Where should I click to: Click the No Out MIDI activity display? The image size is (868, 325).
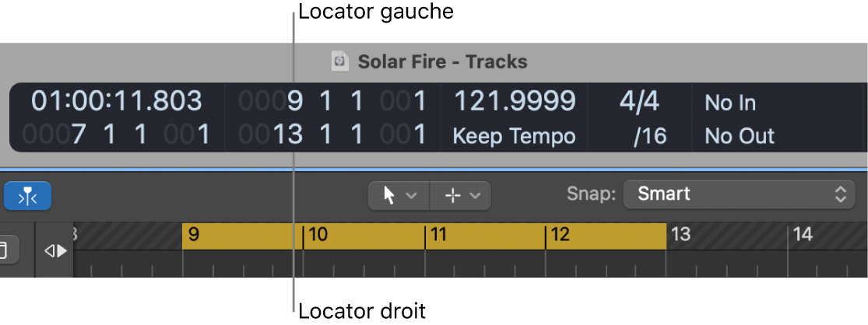click(x=740, y=137)
